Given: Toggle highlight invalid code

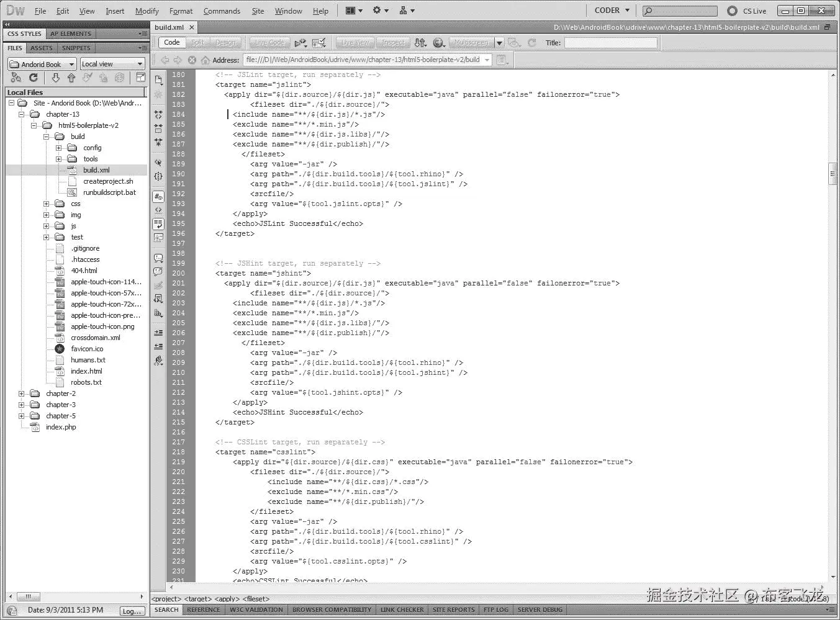Looking at the screenshot, I should click(158, 210).
